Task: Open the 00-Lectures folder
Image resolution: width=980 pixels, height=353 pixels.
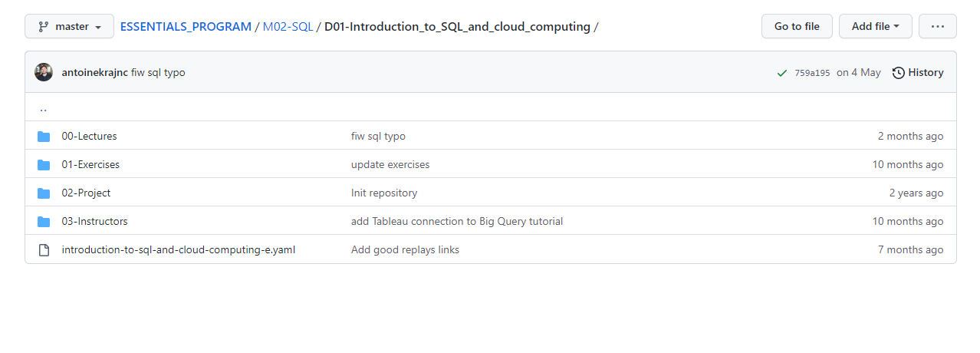Action: (89, 137)
